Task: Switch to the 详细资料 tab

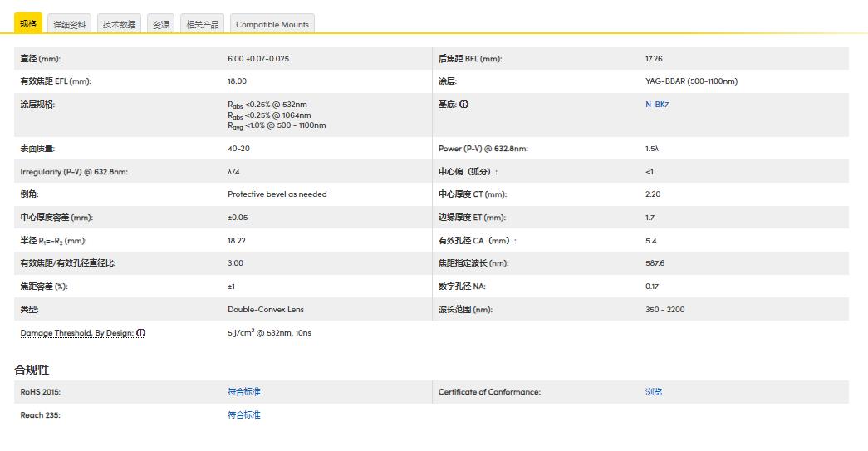Action: point(70,24)
